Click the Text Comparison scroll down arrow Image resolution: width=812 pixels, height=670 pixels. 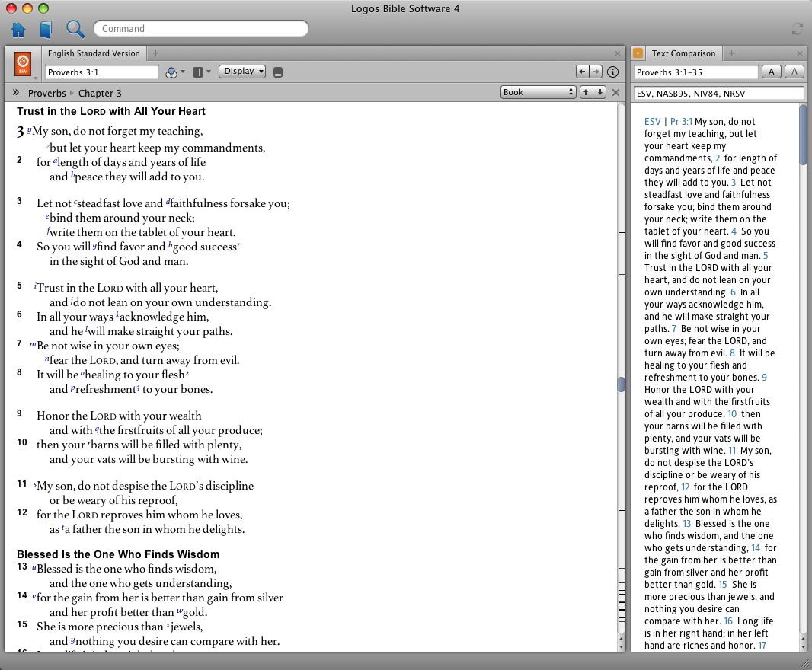click(x=803, y=646)
